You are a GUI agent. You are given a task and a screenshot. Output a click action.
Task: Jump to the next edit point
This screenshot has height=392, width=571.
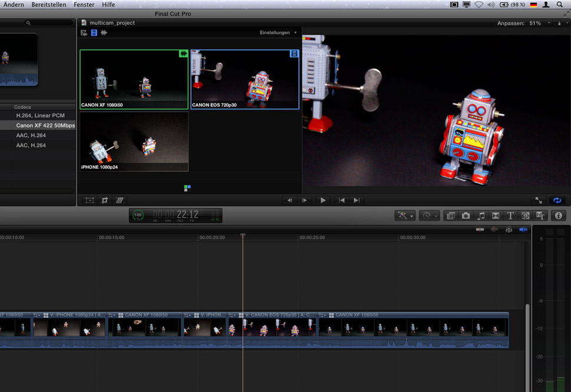[x=356, y=200]
